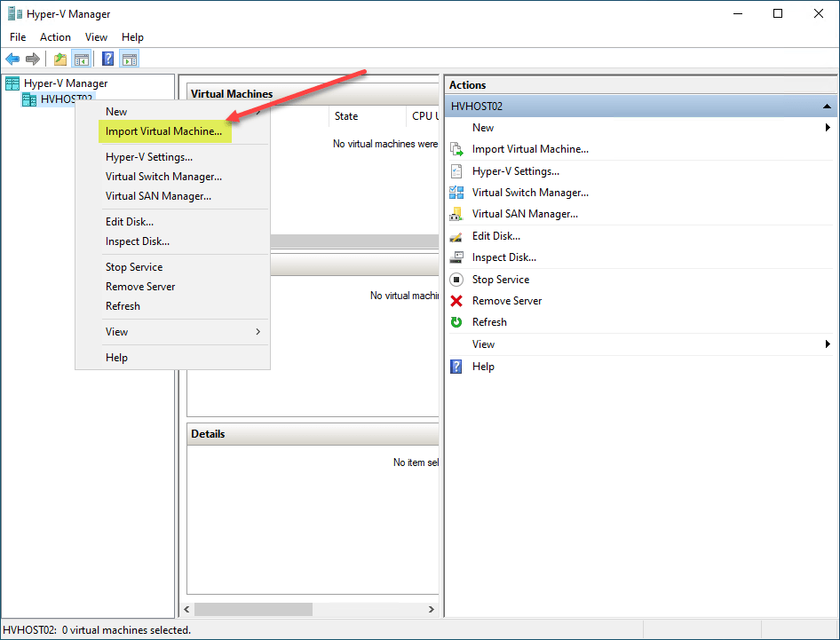
Task: Click the CPU Usage column header
Action: pyautogui.click(x=424, y=115)
